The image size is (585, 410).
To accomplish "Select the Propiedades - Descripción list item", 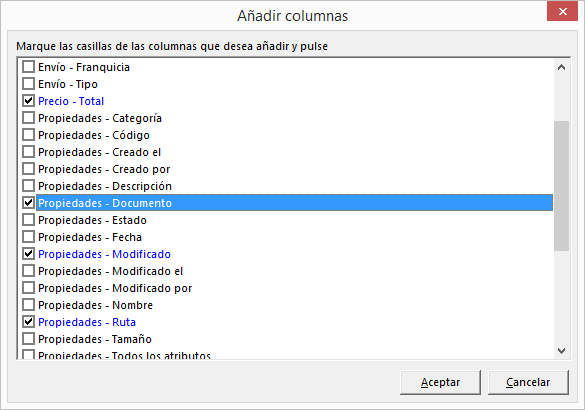I will pos(105,186).
